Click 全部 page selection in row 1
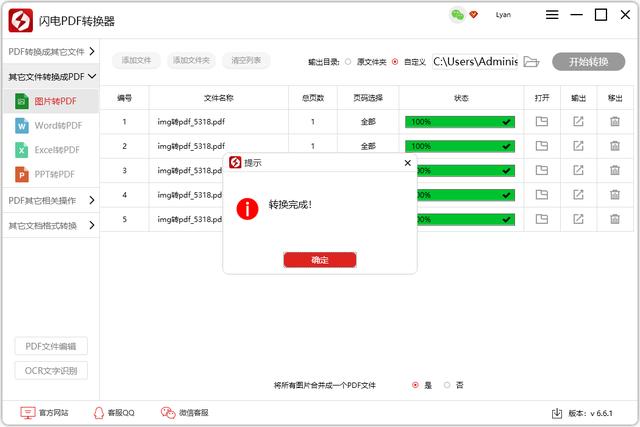640x427 pixels. 368,122
